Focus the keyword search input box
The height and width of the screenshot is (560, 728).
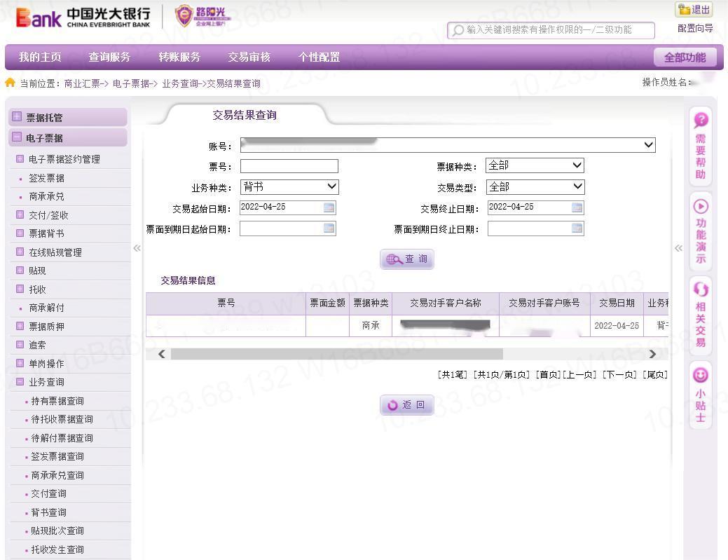(x=551, y=30)
